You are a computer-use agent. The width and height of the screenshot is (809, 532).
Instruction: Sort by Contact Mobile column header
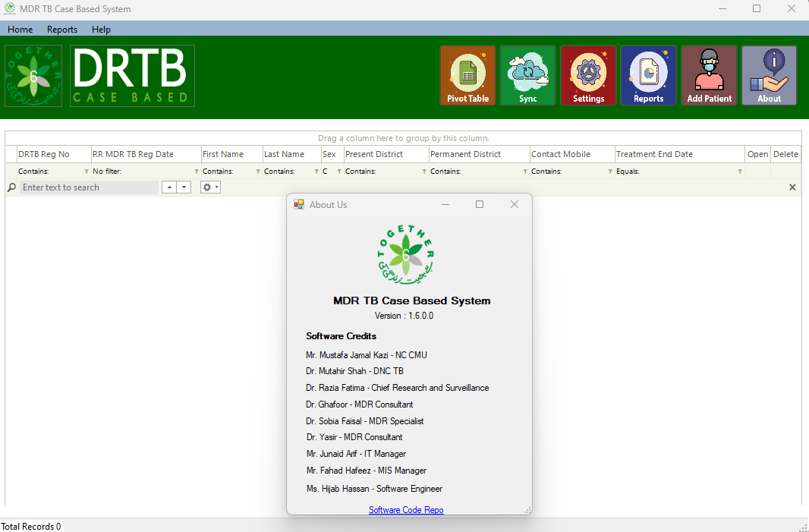coord(572,154)
